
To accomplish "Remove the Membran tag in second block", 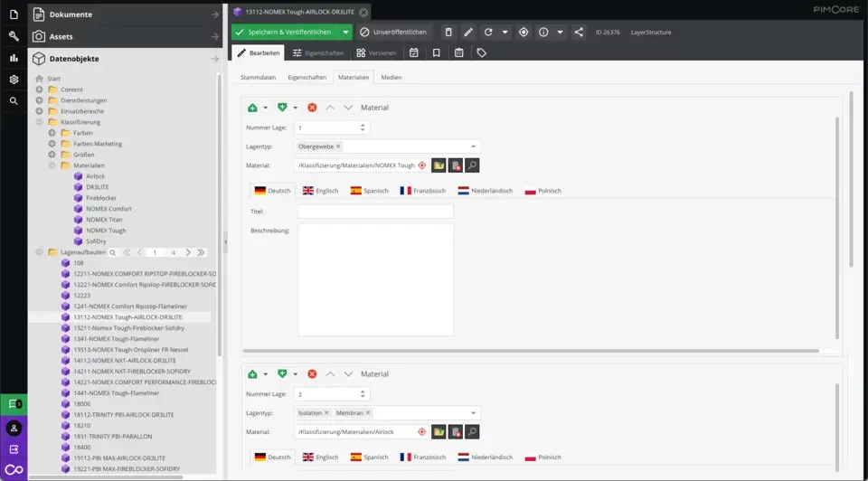I will [368, 413].
